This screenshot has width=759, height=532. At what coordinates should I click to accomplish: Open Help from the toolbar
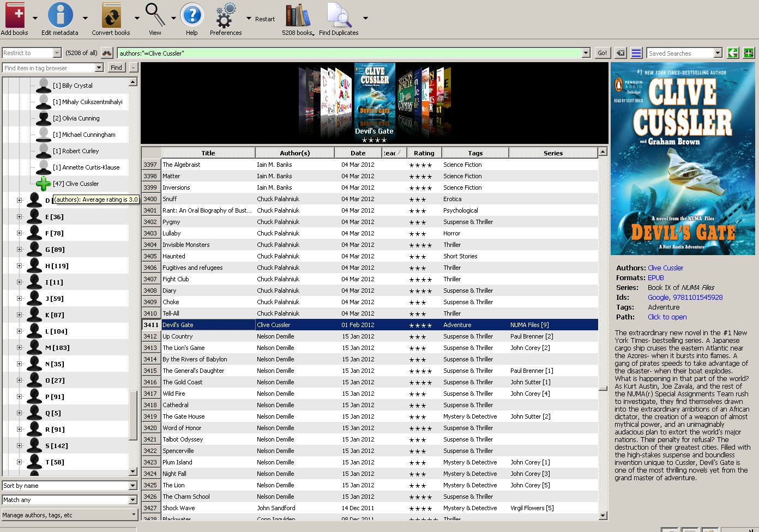click(192, 15)
